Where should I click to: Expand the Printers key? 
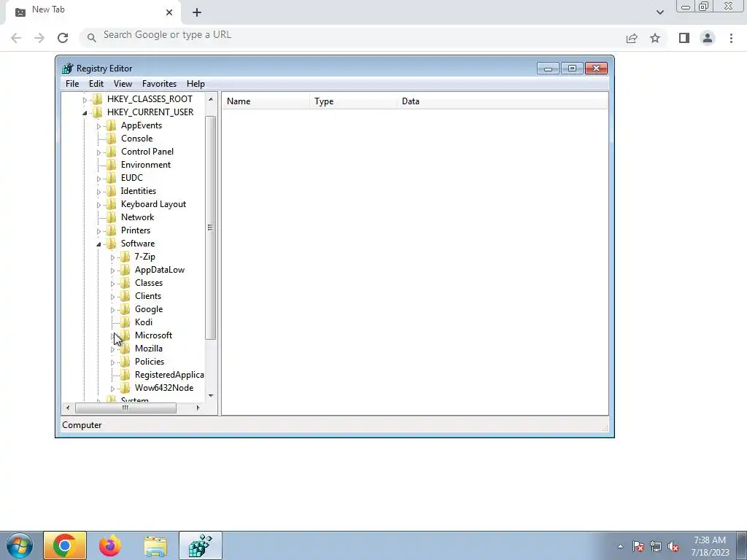point(98,231)
